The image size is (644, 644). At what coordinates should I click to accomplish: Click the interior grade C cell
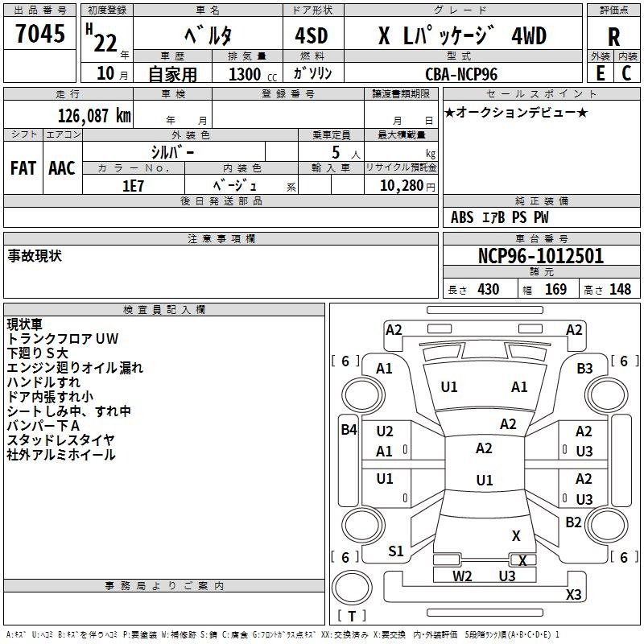click(x=626, y=73)
